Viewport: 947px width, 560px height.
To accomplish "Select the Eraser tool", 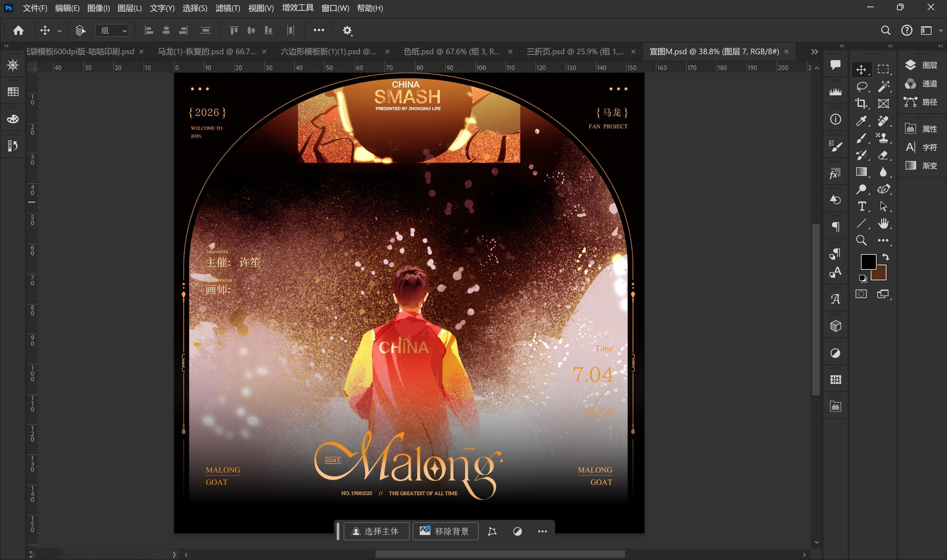I will coord(883,155).
